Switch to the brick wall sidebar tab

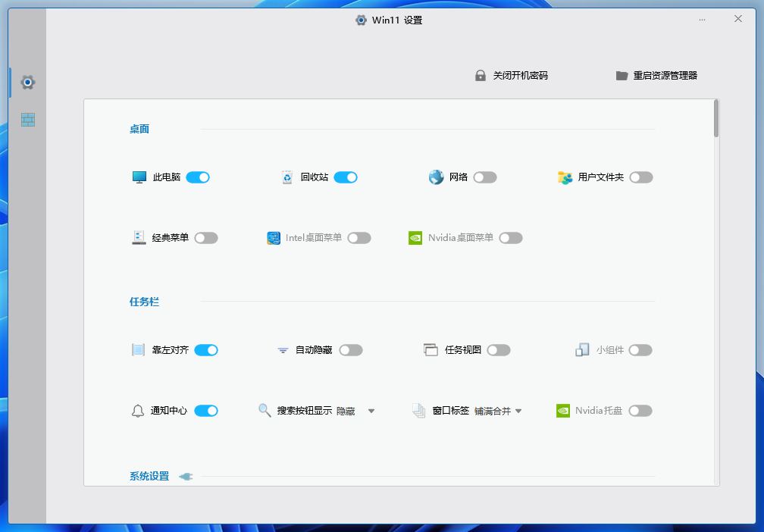point(28,120)
